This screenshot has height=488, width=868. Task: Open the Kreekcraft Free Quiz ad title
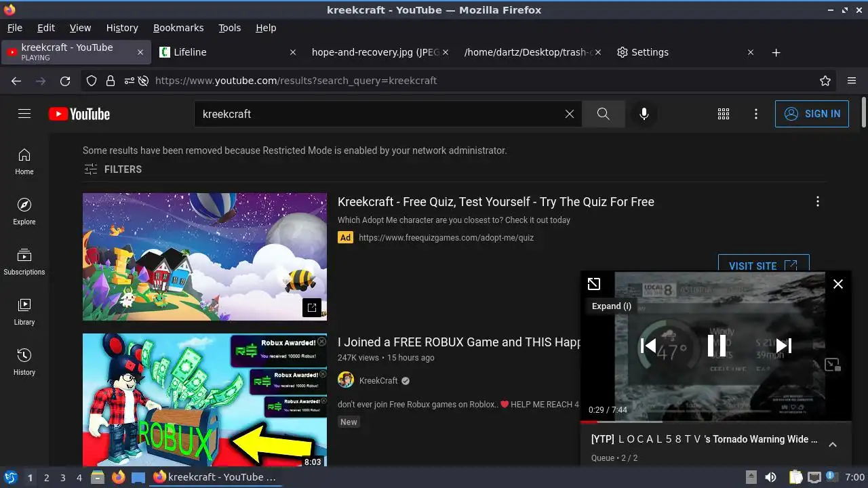pyautogui.click(x=496, y=202)
